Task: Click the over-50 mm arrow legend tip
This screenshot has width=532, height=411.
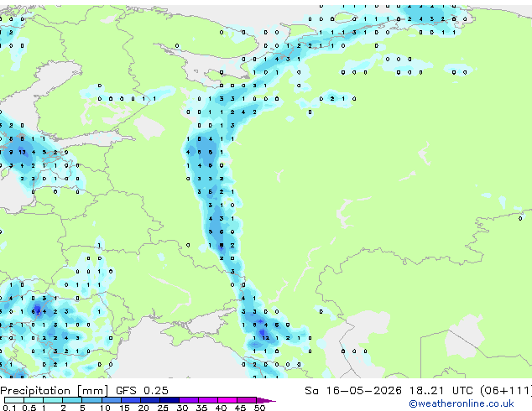Action: click(266, 400)
